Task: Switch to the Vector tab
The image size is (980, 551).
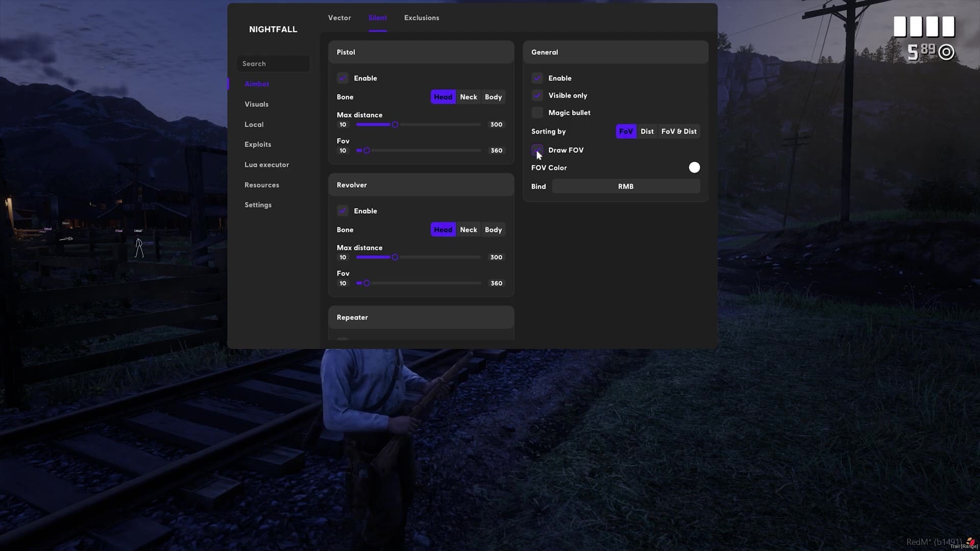Action: click(x=339, y=18)
